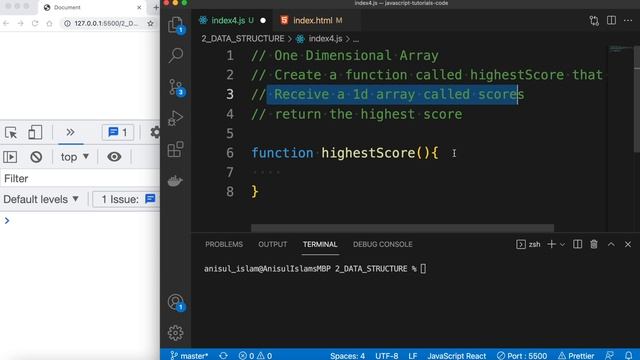
Task: Split the terminal panel
Action: tap(577, 244)
